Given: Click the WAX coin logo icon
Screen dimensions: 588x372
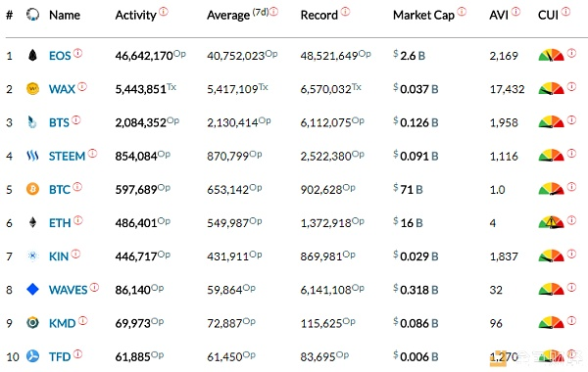Looking at the screenshot, I should point(32,89).
